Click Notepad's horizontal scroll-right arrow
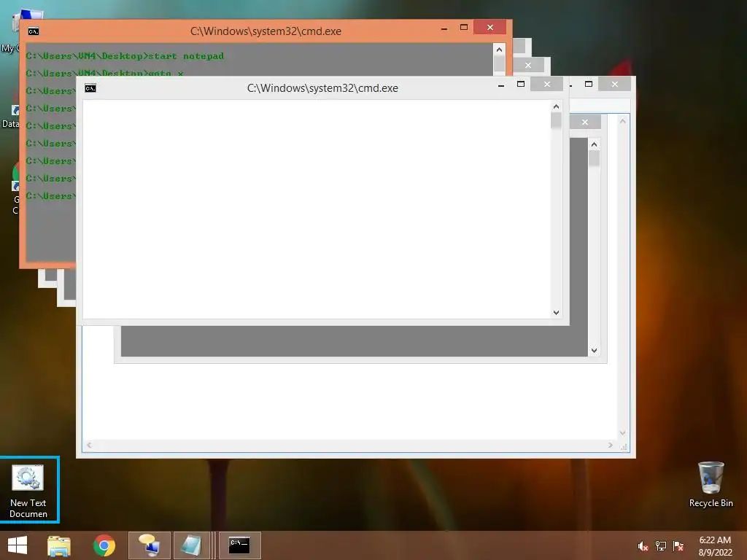Image resolution: width=747 pixels, height=560 pixels. click(x=611, y=446)
